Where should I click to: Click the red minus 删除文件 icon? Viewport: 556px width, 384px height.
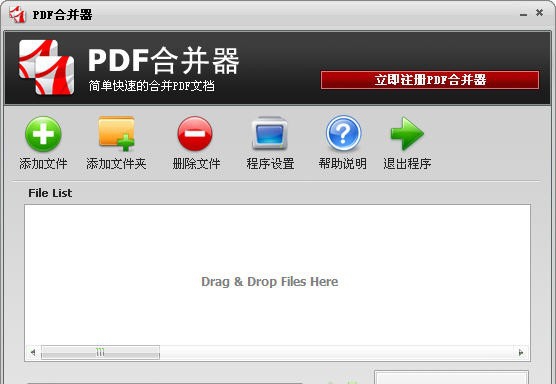(195, 134)
